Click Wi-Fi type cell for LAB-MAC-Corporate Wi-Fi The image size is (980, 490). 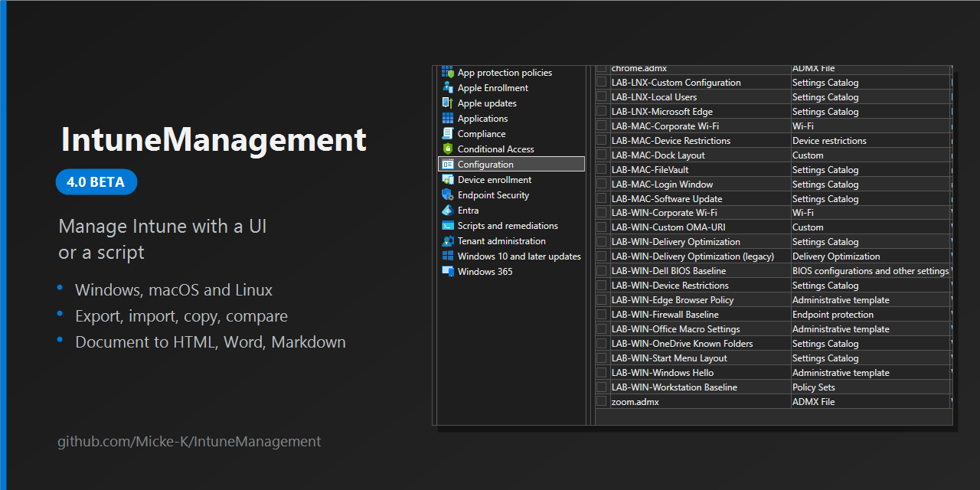(x=871, y=126)
